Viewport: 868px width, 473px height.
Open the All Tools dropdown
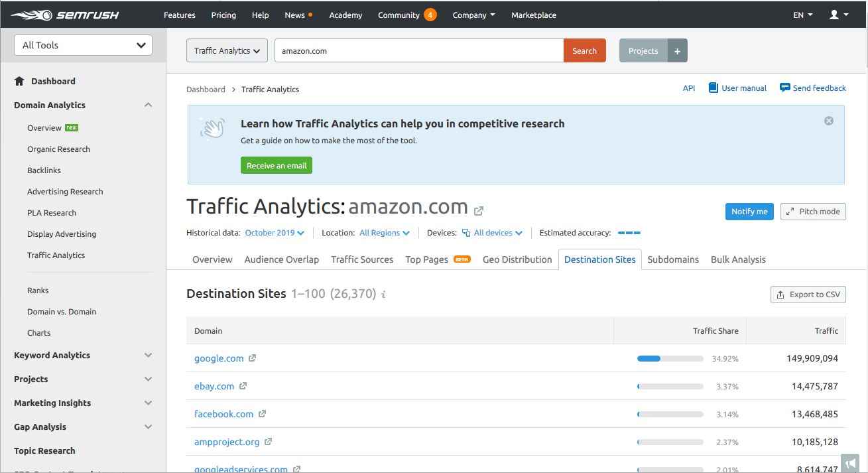coord(82,45)
